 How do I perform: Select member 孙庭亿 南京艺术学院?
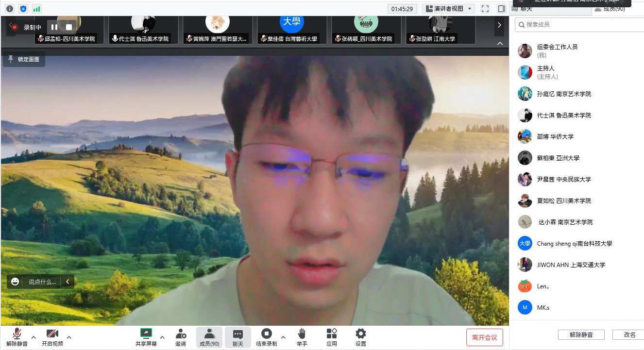(x=577, y=94)
